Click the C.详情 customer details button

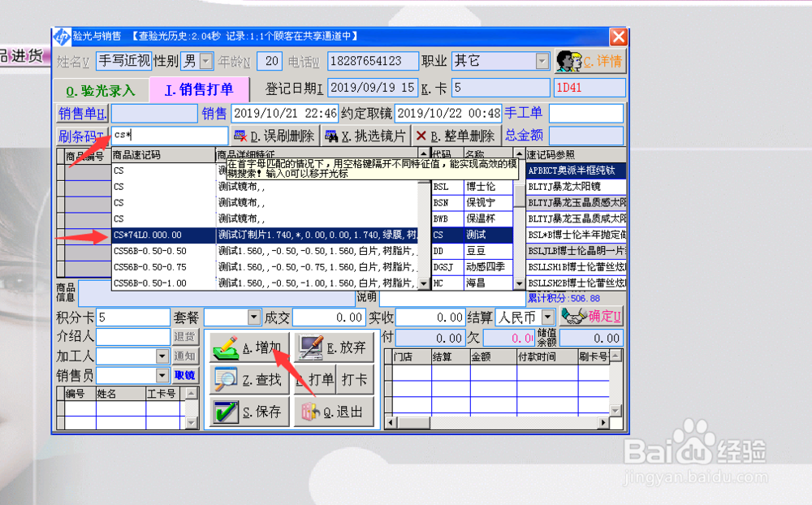(590, 61)
